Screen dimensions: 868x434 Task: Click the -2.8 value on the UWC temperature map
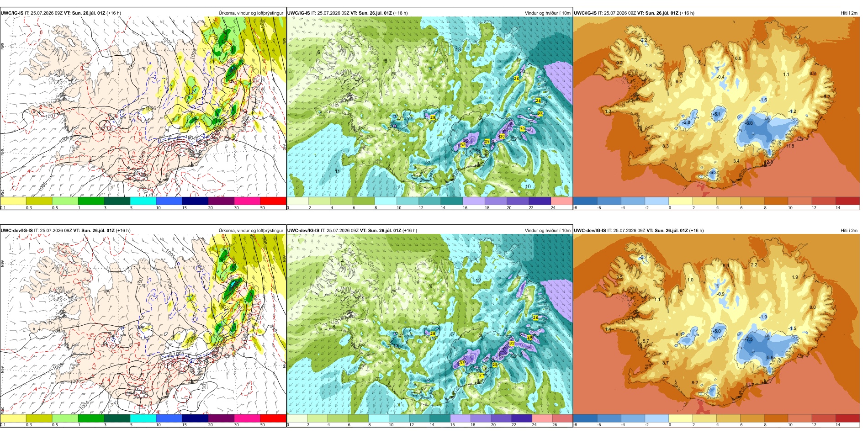(x=686, y=122)
